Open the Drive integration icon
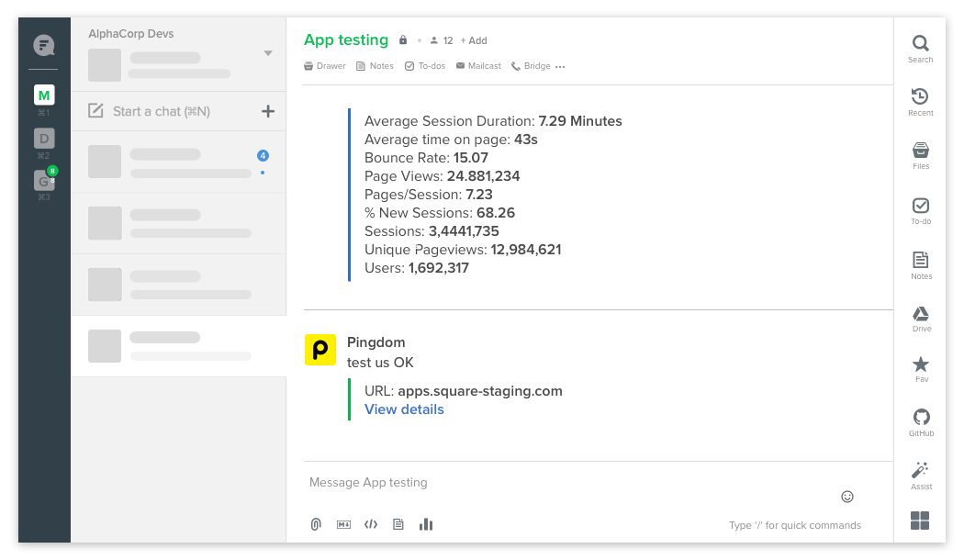The width and height of the screenshot is (964, 560). 921,318
